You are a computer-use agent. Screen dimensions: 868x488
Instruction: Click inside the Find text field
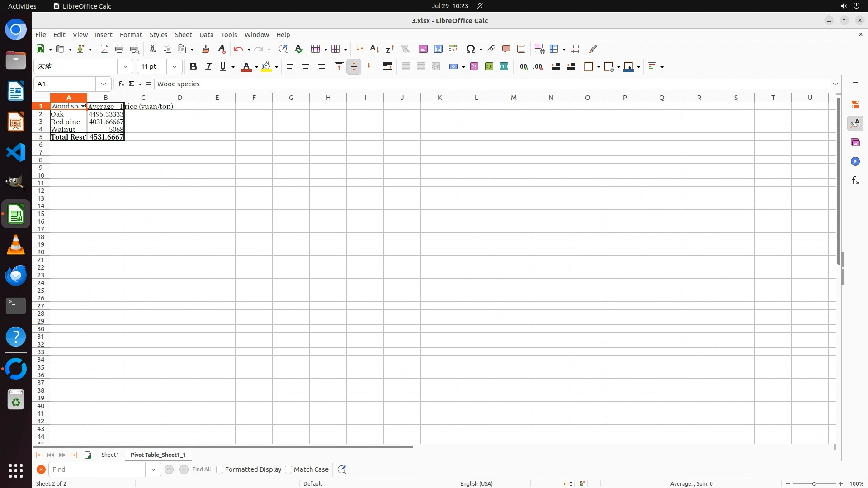tap(97, 469)
